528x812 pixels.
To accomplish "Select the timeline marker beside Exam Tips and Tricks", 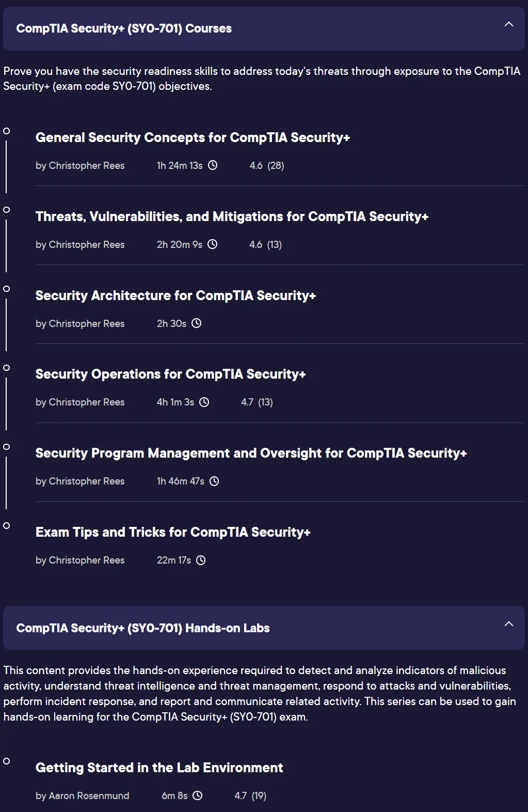I will coord(7,526).
